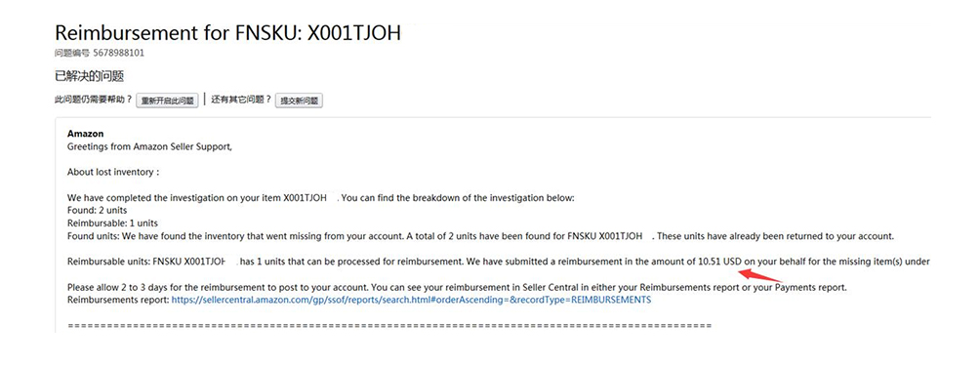
Task: Click the Reimbursements report: label before the link
Action: (x=118, y=300)
